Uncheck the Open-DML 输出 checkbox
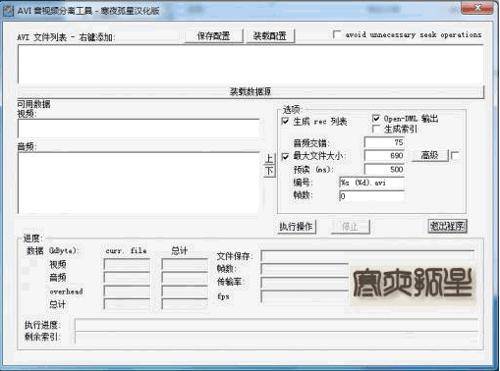The image size is (500, 371). pyautogui.click(x=376, y=118)
